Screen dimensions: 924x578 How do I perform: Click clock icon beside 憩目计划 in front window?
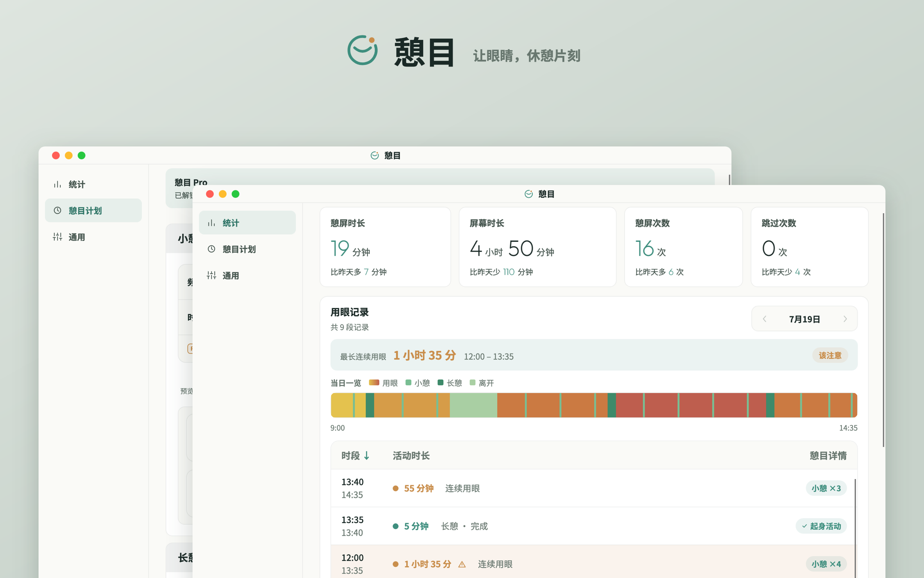point(211,249)
